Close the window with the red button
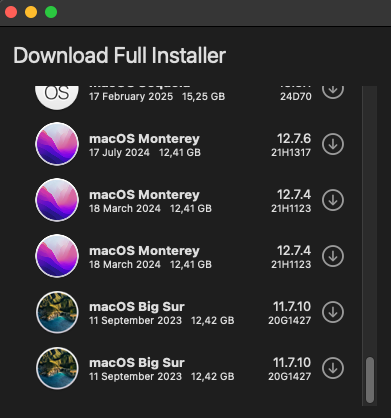This screenshot has height=418, width=391. click(11, 12)
